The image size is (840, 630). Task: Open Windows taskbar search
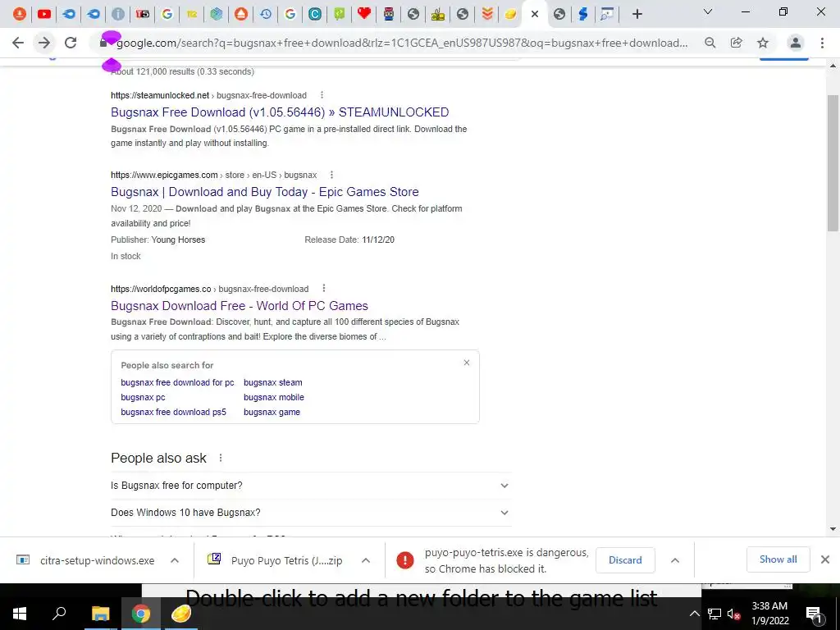pyautogui.click(x=59, y=614)
